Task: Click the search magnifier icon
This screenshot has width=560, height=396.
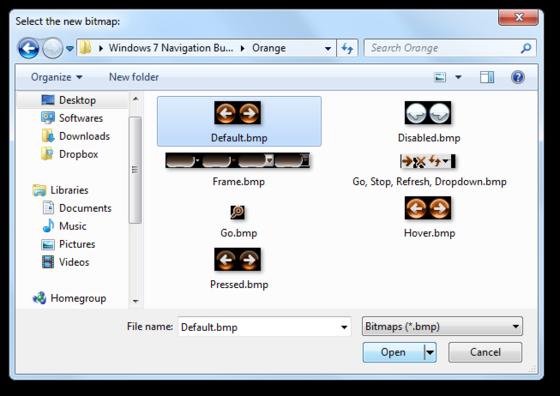Action: tap(526, 48)
